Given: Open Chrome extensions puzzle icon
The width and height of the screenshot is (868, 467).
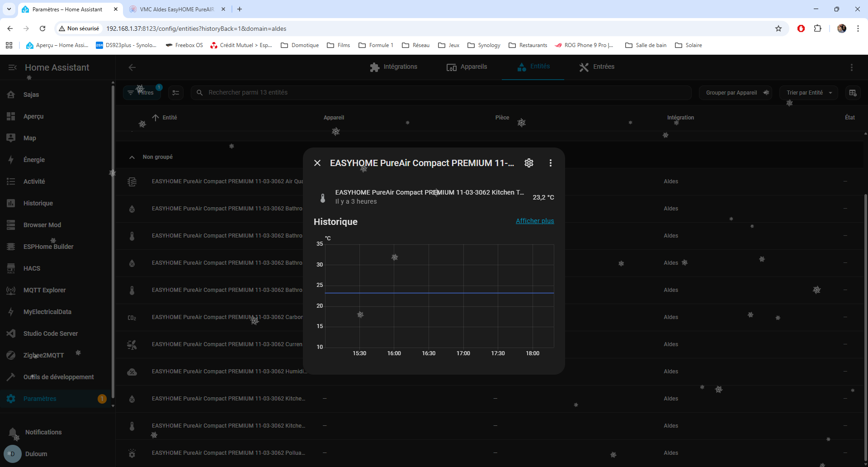Looking at the screenshot, I should tap(817, 29).
